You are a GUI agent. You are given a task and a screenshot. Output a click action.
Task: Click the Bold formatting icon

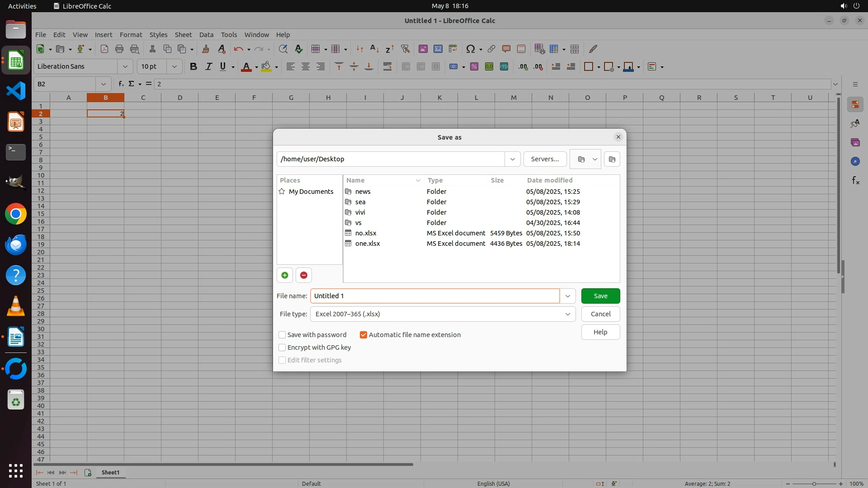(x=193, y=67)
